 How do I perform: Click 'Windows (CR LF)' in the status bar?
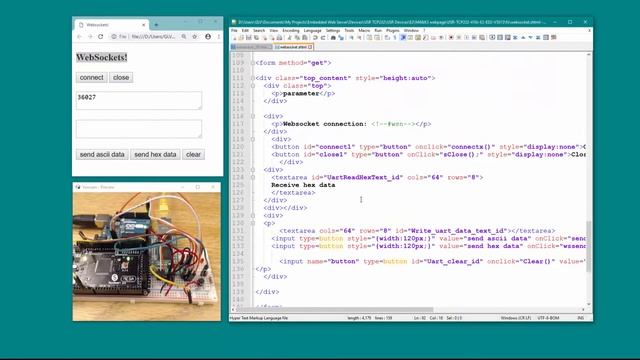516,318
